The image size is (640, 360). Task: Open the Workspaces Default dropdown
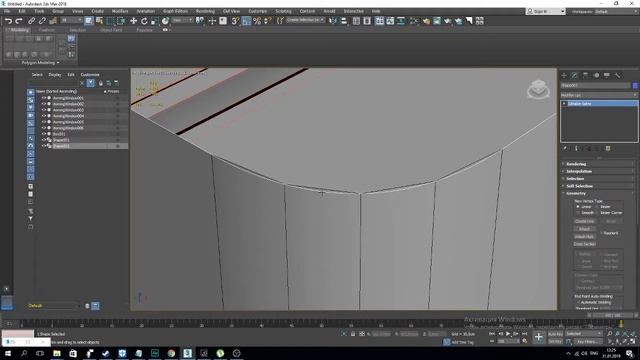click(616, 11)
